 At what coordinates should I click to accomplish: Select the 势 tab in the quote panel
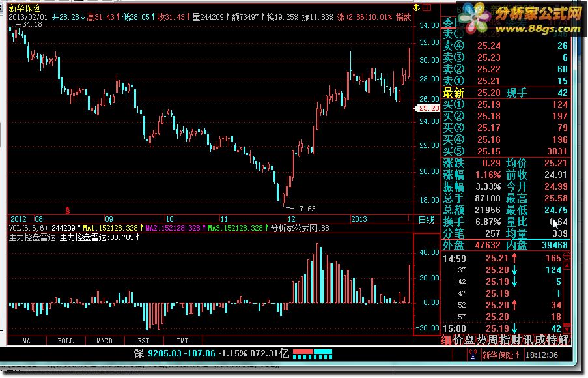click(481, 340)
